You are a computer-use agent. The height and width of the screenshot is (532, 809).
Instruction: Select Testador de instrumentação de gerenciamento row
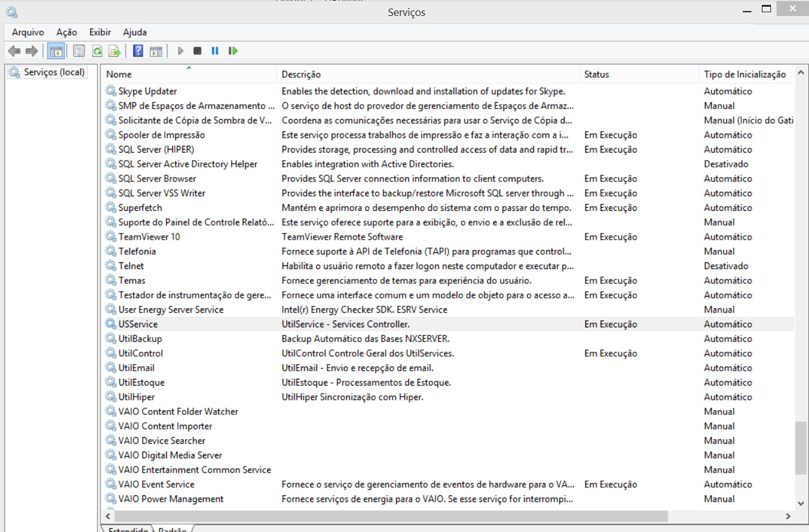tap(448, 295)
